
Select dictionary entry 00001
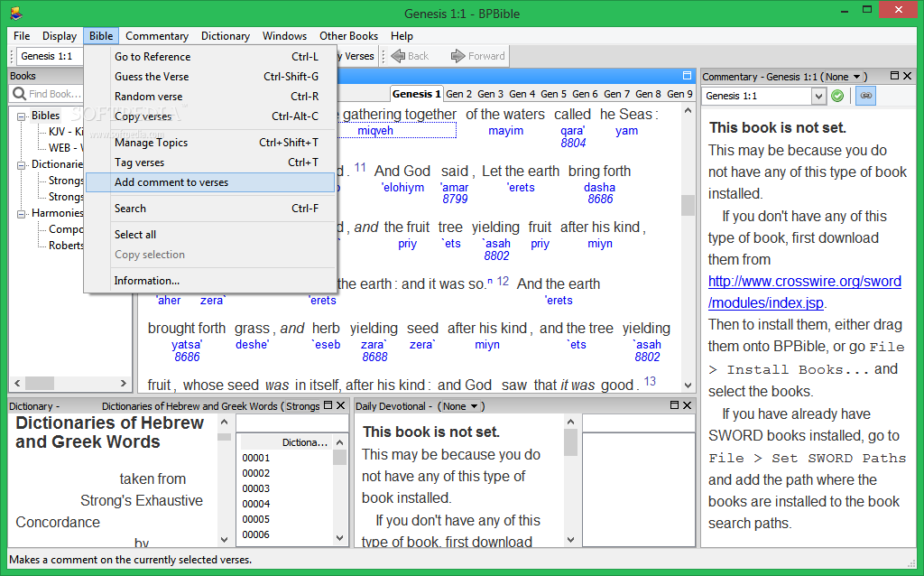(x=255, y=458)
